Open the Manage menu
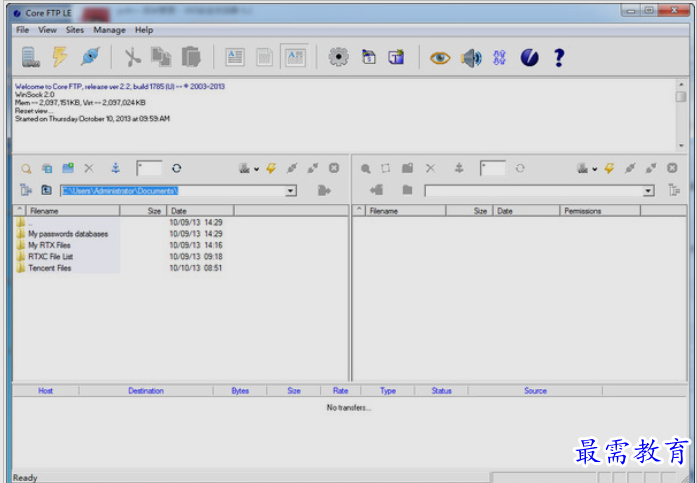 [x=109, y=30]
